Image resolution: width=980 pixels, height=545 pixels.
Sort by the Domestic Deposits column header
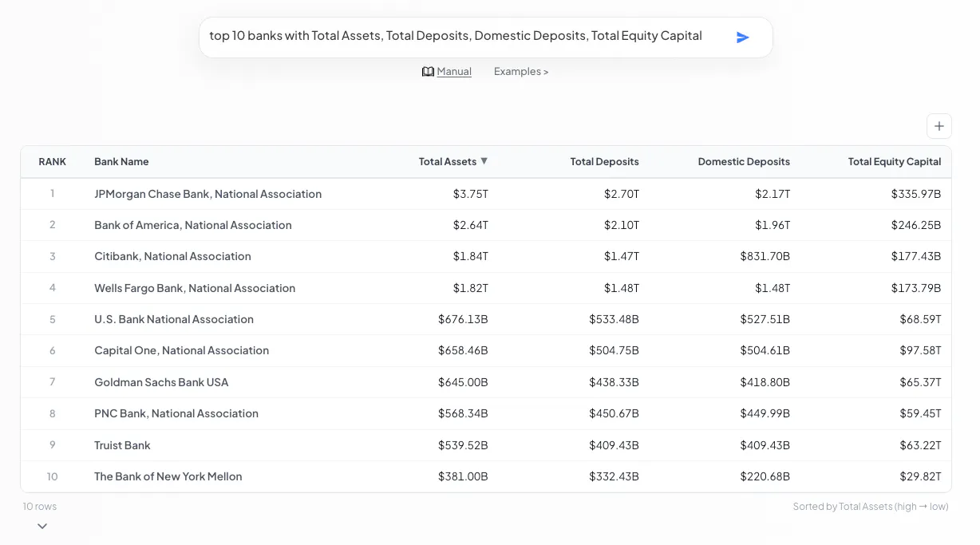coord(744,161)
